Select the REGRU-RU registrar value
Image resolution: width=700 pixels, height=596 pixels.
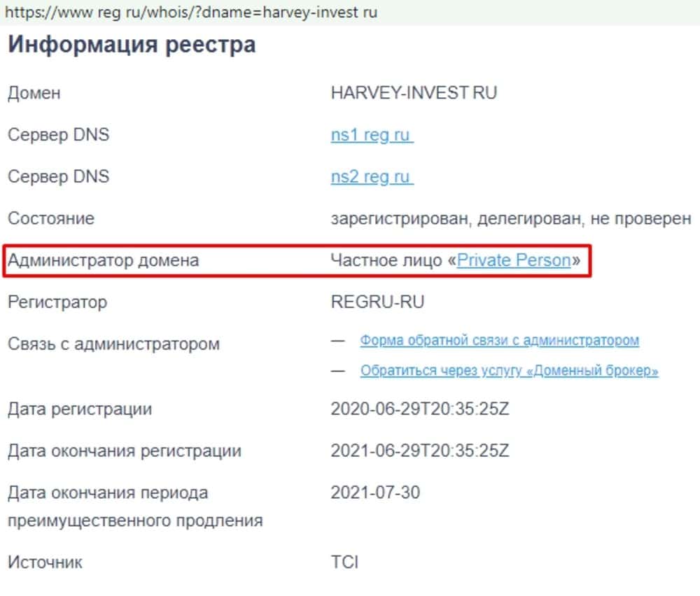[377, 303]
